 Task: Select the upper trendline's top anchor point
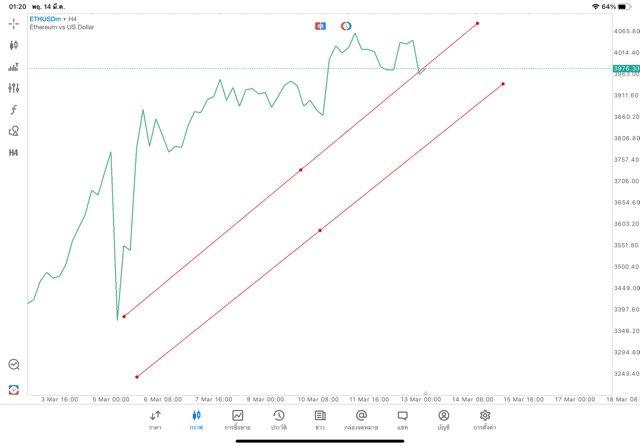478,23
